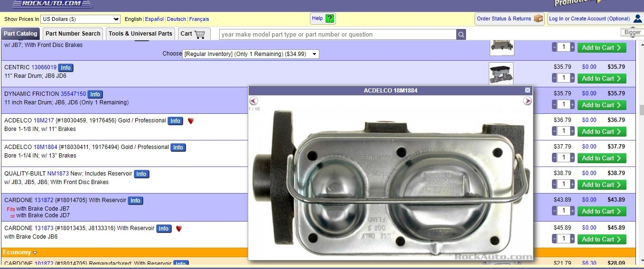This screenshot has height=269, width=644.
Task: Open Info for CARDONE 131872
Action: pos(135,201)
